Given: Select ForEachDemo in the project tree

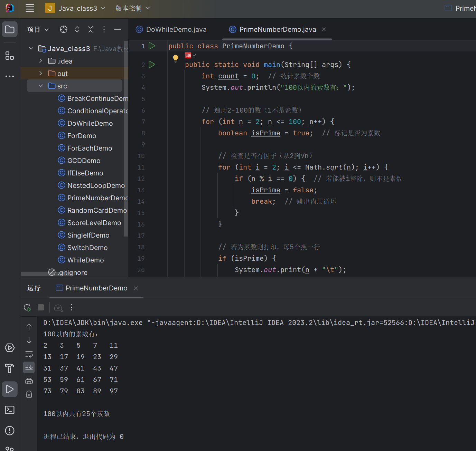Looking at the screenshot, I should point(85,148).
